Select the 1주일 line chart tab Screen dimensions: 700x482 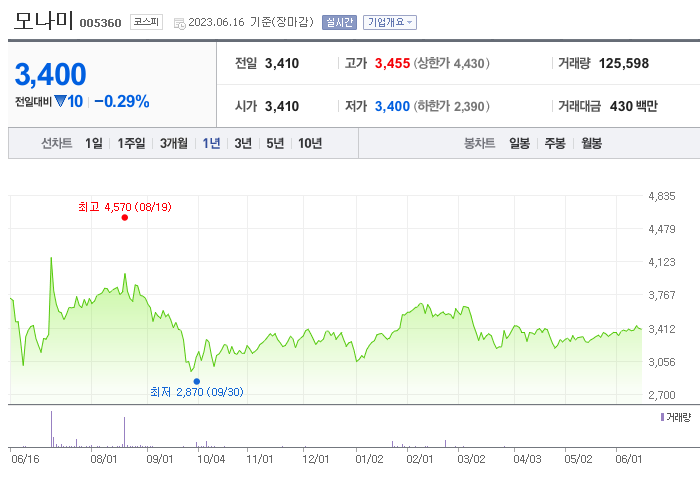point(131,143)
